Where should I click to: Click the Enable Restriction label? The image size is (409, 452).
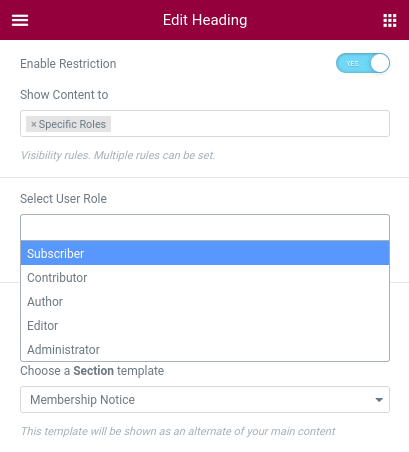[68, 64]
